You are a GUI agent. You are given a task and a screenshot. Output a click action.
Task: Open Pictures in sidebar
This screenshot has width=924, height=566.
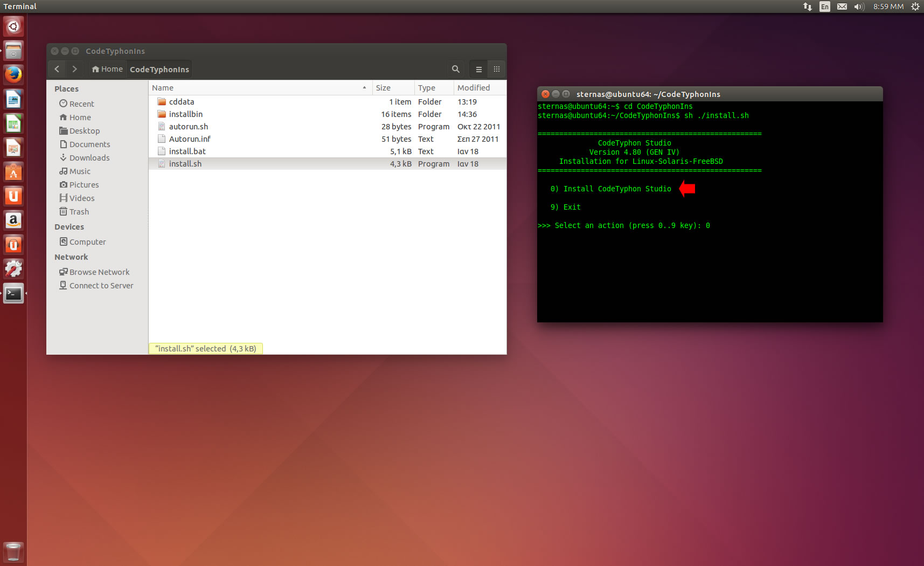pos(79,184)
